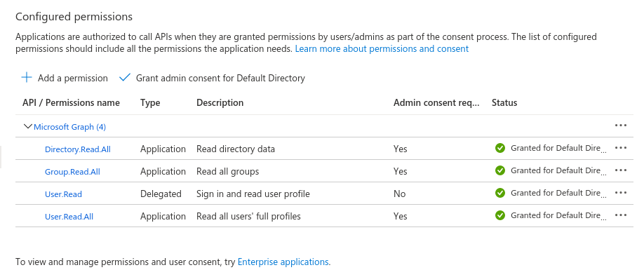Screen dimensions: 644x277
Task: Open the Microsoft Graph (4) API link
Action: [x=70, y=127]
